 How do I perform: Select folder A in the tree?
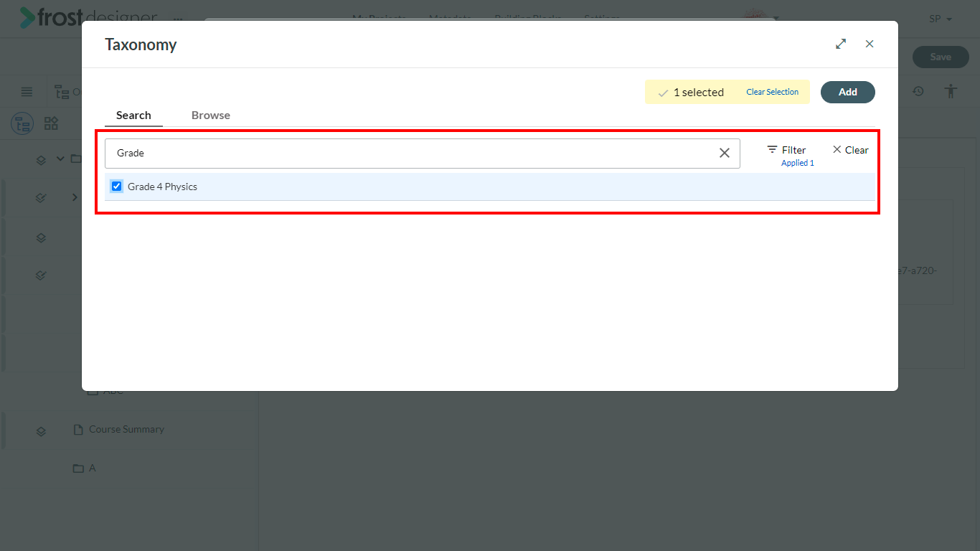coord(92,468)
